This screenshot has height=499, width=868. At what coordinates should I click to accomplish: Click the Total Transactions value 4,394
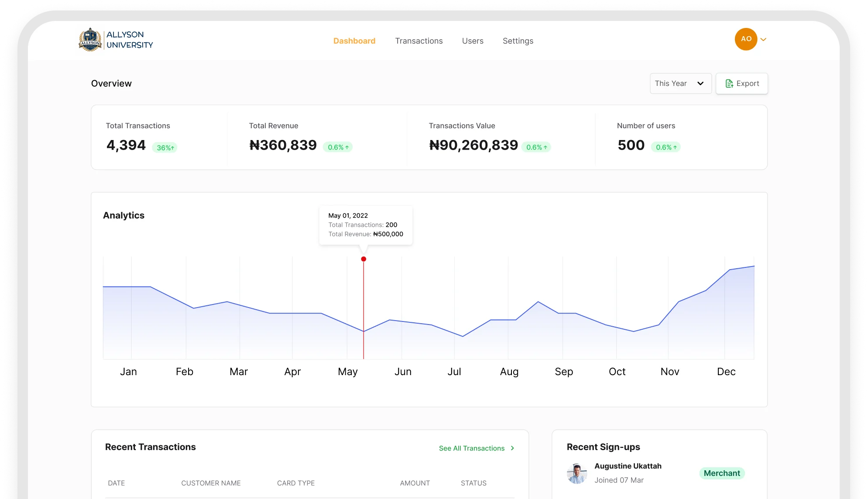(x=126, y=145)
